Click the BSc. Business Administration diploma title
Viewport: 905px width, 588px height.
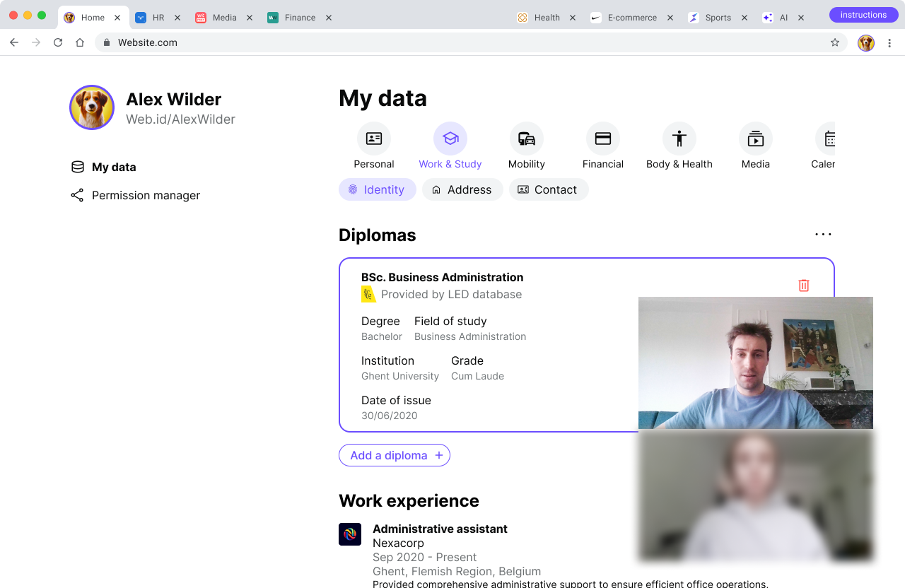click(443, 277)
